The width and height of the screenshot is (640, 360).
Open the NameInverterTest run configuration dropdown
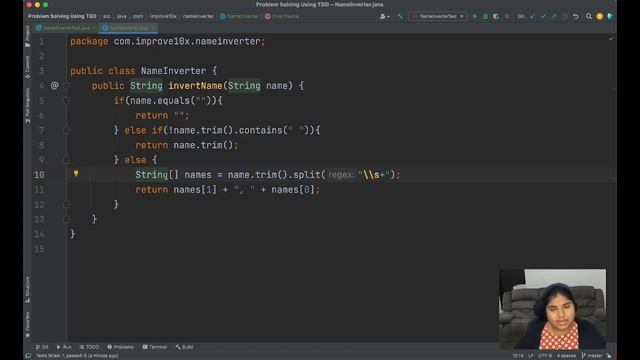pos(438,16)
